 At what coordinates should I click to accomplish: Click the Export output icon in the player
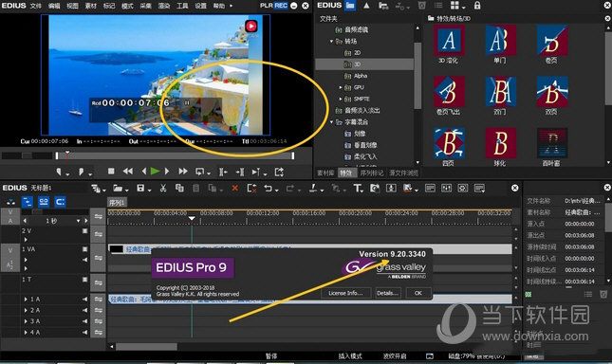(279, 172)
